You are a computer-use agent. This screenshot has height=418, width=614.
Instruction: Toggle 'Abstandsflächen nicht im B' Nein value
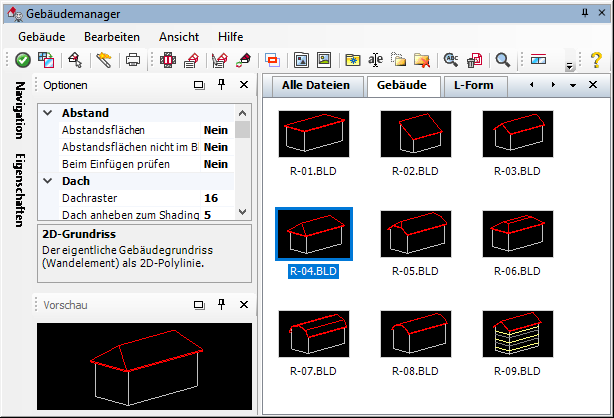click(216, 147)
